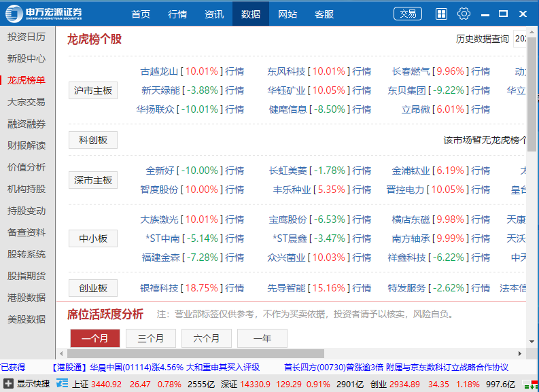This screenshot has height=392, width=539.
Task: Open 备查资料 in the sidebar
Action: click(x=27, y=232)
